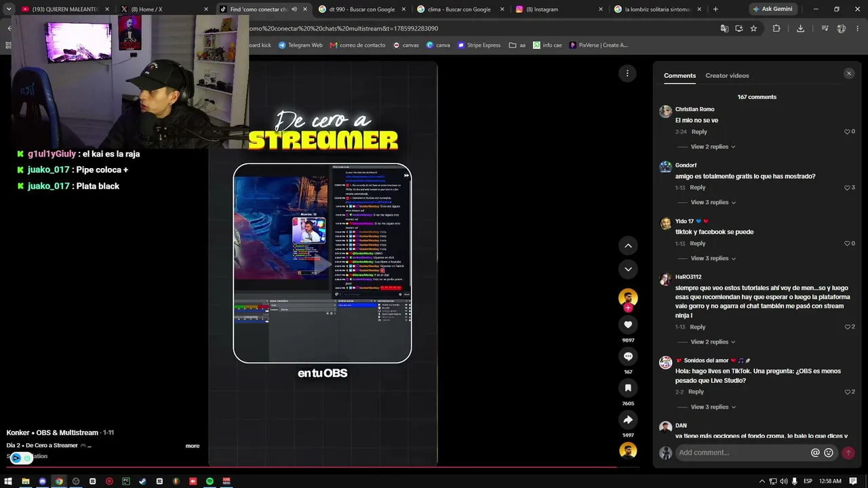Close the comments panel
868x488 pixels.
pyautogui.click(x=848, y=73)
